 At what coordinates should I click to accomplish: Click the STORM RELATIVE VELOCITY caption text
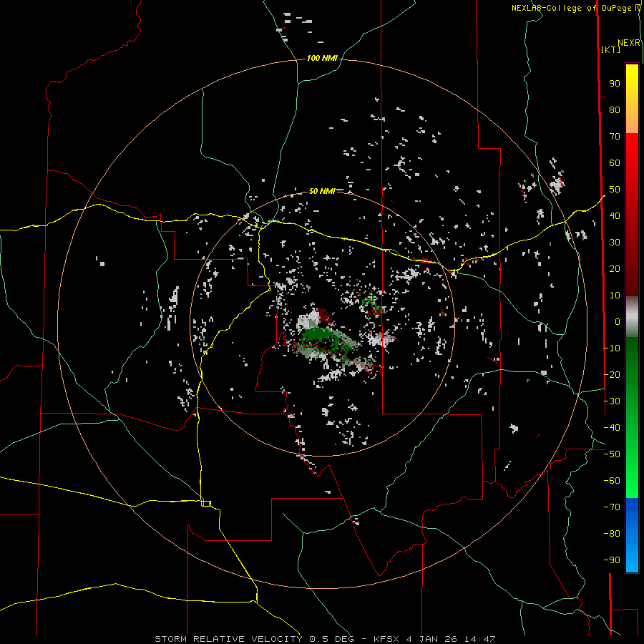228,639
